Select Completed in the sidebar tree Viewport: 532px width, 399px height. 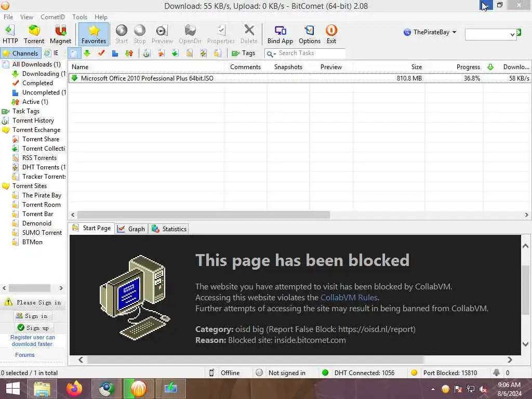tap(37, 83)
